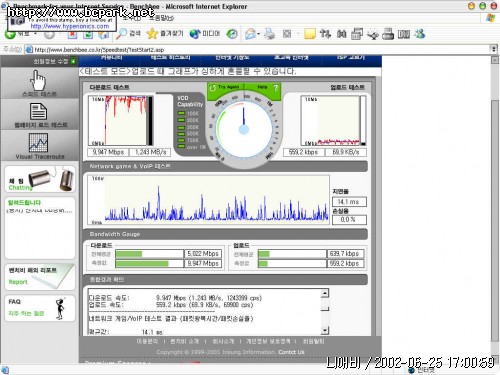Open the 초고속 인터넷 navigation tab
The width and height of the screenshot is (500, 375).
(x=291, y=57)
